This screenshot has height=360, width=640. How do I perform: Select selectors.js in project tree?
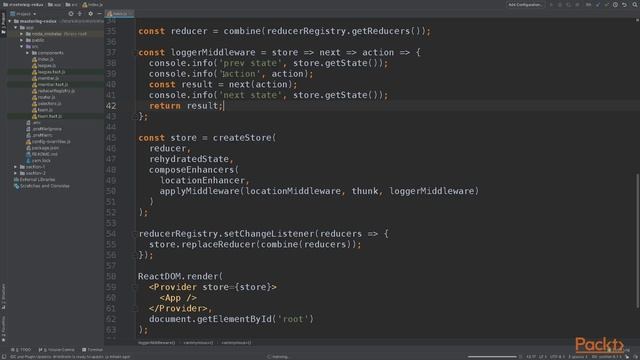pyautogui.click(x=49, y=103)
